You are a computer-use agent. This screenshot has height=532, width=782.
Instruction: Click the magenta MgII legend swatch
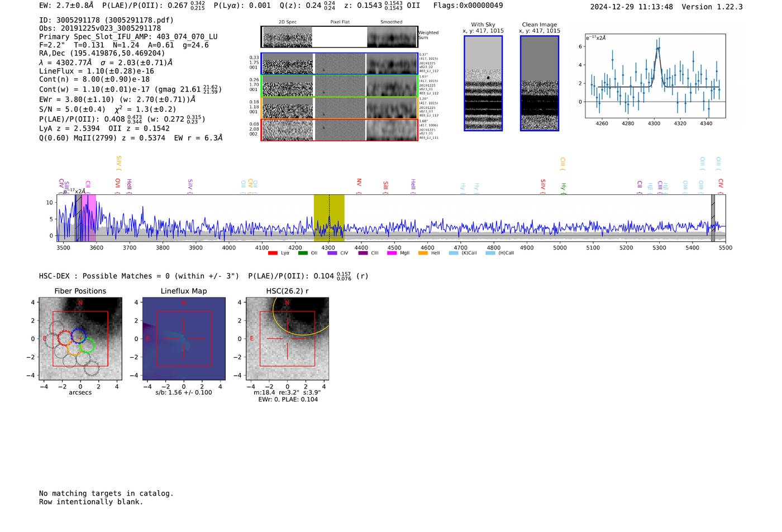tap(392, 253)
